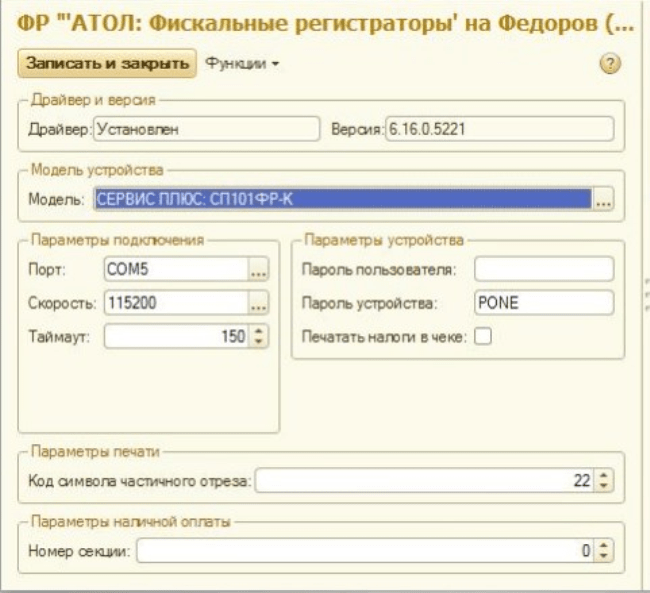Viewport: 650px width, 593px height.
Task: Select the 'Модель' field with СП101ФР-К
Action: click(x=343, y=199)
